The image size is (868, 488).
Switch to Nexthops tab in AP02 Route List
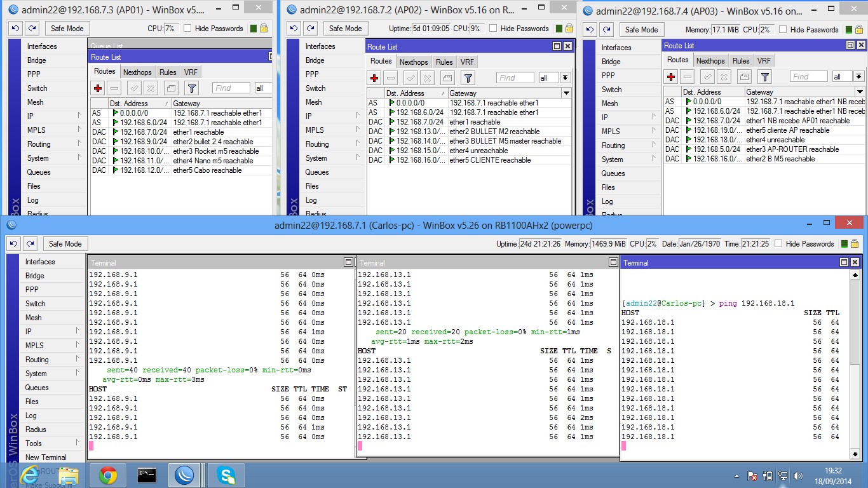[x=414, y=62]
